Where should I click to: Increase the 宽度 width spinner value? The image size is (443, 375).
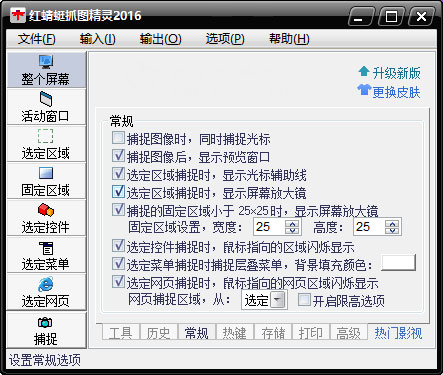(x=292, y=224)
